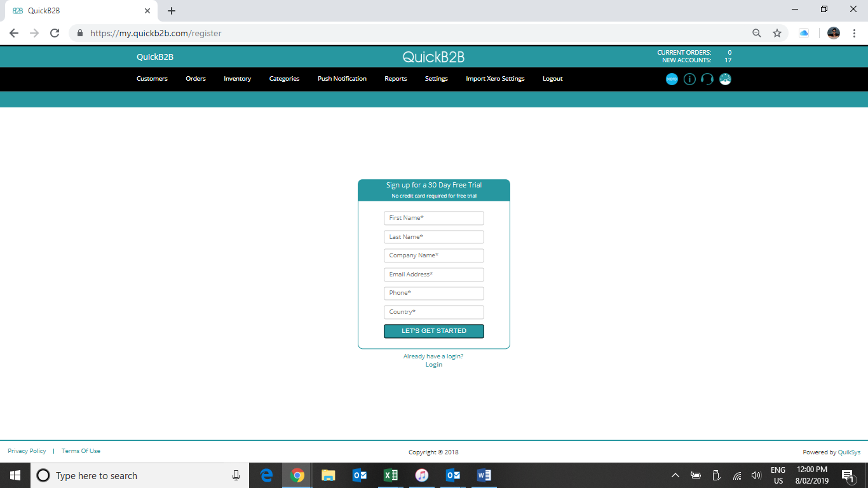This screenshot has width=868, height=488.
Task: Bookmark this page with star icon
Action: coord(776,33)
